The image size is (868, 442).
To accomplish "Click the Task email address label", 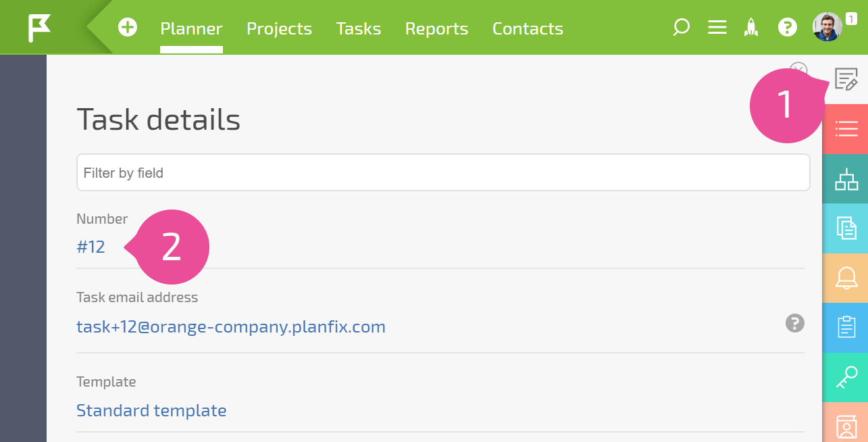I will pyautogui.click(x=137, y=297).
